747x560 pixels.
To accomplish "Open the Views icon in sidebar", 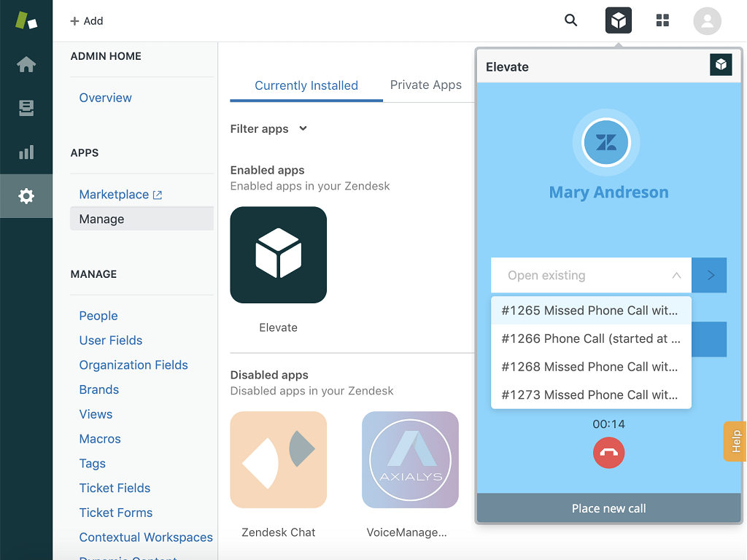I will [x=26, y=109].
